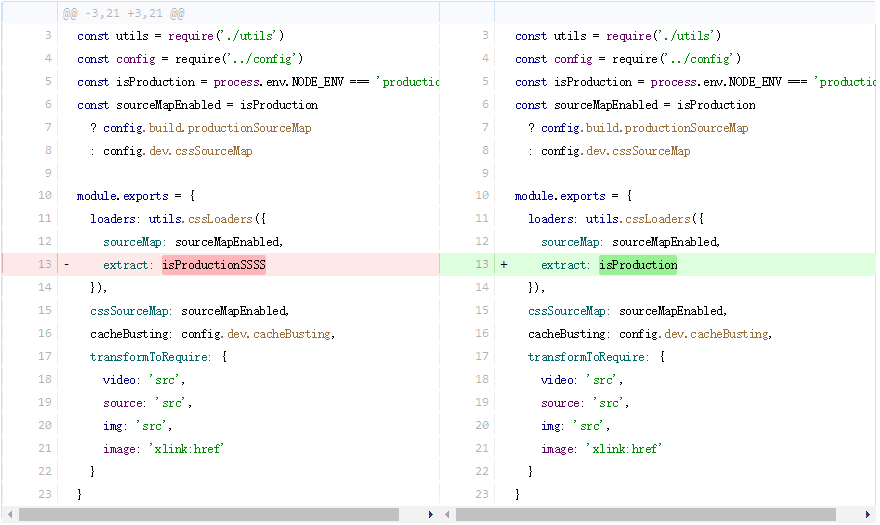Click line number 17 in right pane
This screenshot has width=880, height=525.
click(x=482, y=356)
